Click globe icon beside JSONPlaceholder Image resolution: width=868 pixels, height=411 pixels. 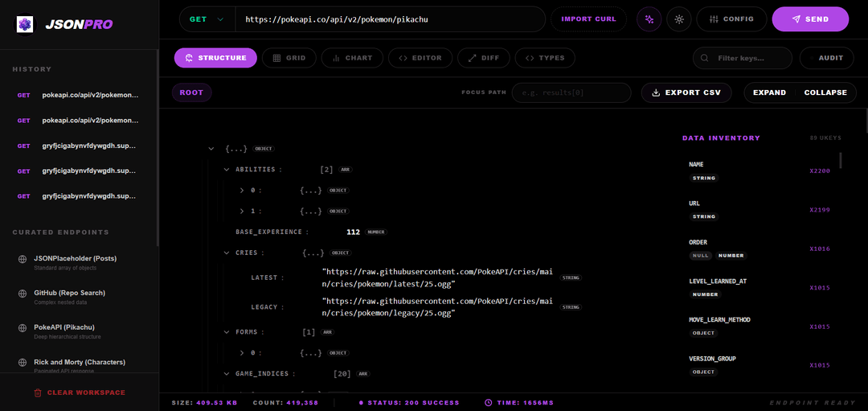pyautogui.click(x=23, y=259)
